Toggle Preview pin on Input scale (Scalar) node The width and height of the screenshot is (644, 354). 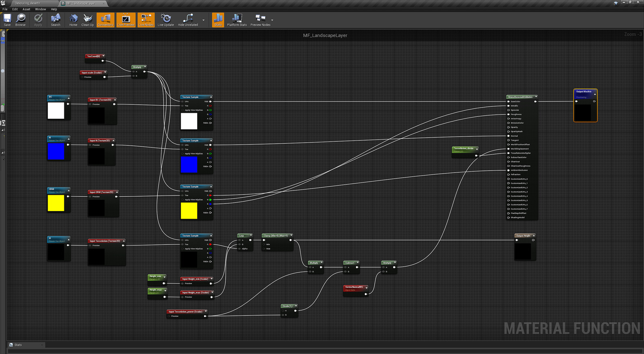[82, 77]
